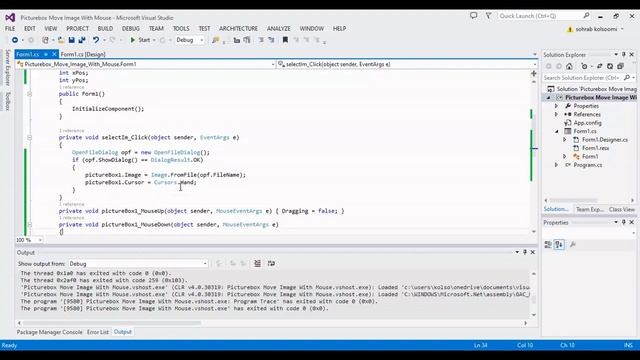Click the Navigate Backward toolbar icon

[x=15, y=40]
